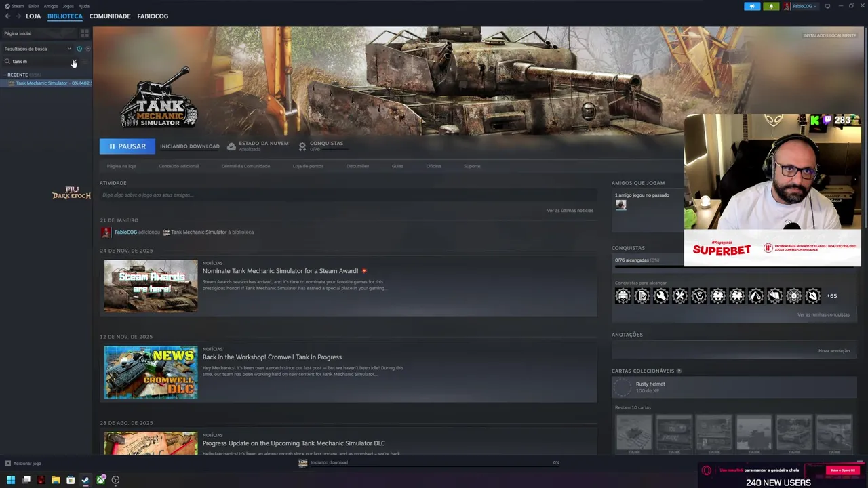The image size is (868, 488).
Task: Open the green notifications bell icon
Action: (771, 6)
